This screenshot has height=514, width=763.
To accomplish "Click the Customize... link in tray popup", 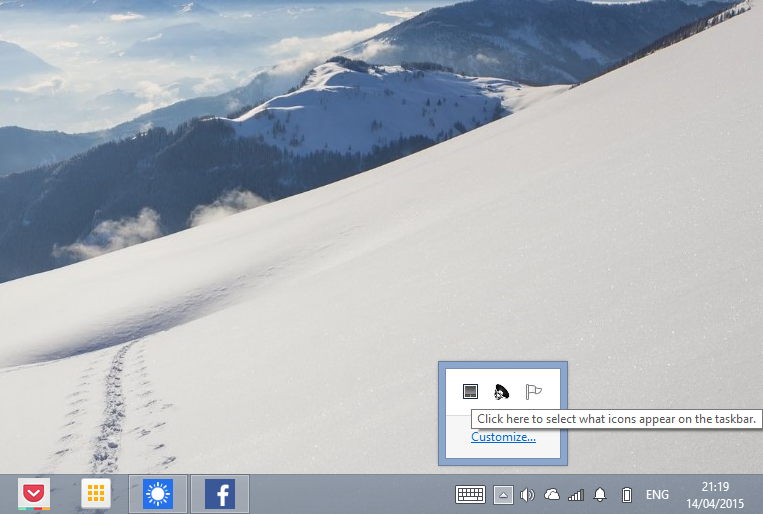I will pos(503,437).
